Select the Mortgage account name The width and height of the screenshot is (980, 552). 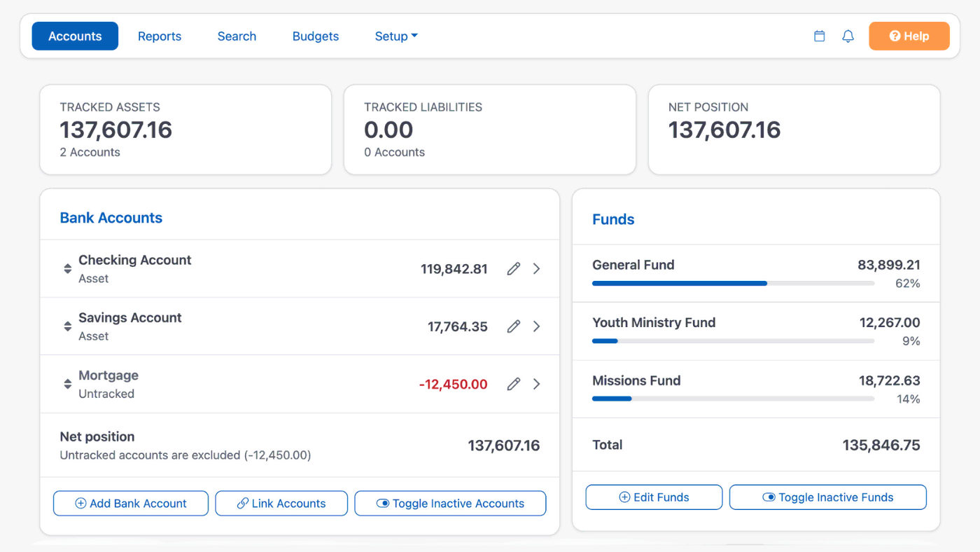point(108,375)
